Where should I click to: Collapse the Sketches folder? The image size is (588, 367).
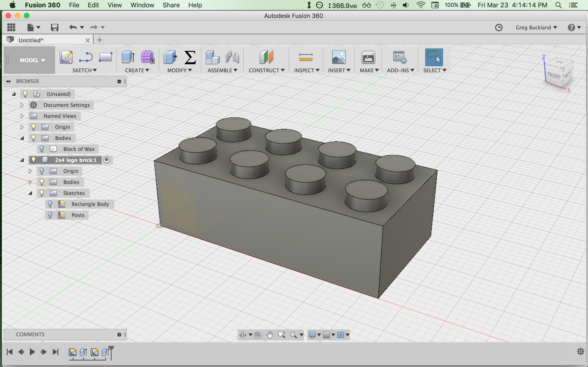coord(30,193)
